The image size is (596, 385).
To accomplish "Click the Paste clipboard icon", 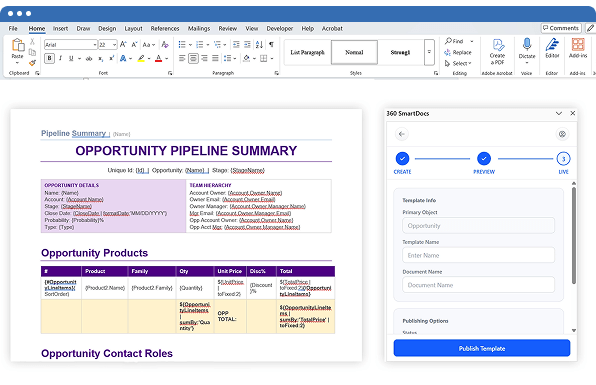I will (17, 45).
